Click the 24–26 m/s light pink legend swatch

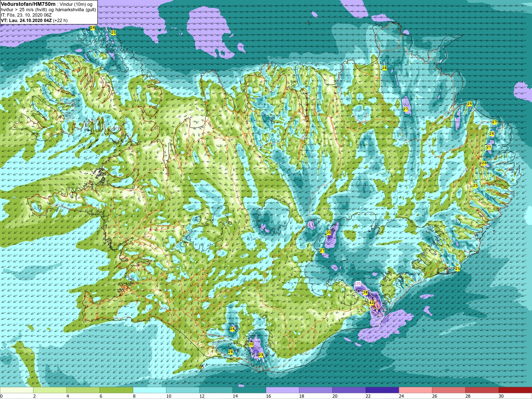(416, 390)
